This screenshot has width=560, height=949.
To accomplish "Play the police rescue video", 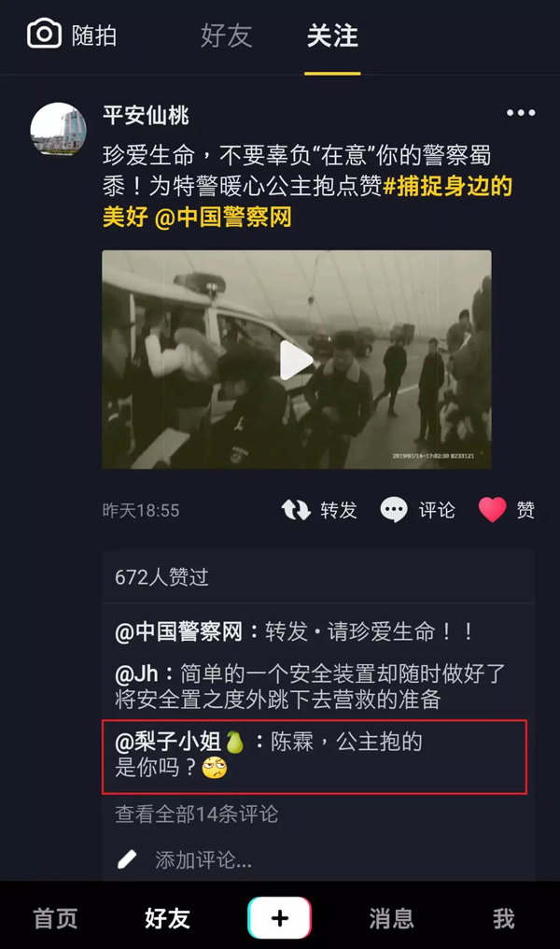I will (x=296, y=360).
